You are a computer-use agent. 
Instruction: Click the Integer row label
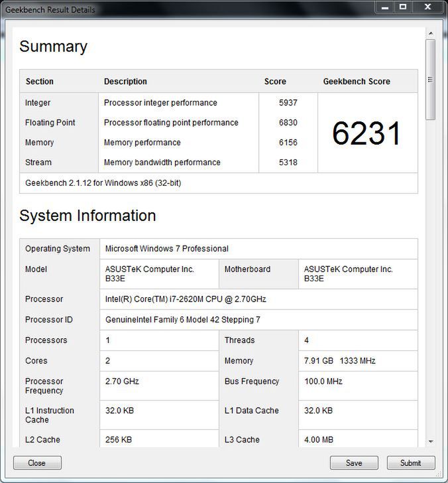(x=38, y=103)
